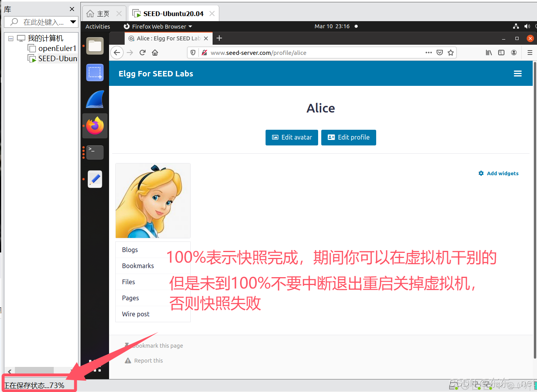The image size is (537, 392).
Task: Open the library search dropdown arrow
Action: [73, 22]
